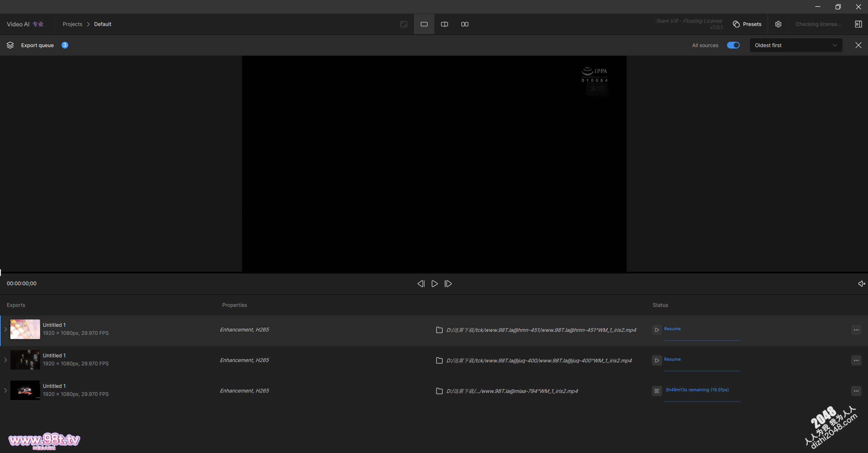Screen dimensions: 868x453
Task: Open the Presets menu
Action: 747,24
